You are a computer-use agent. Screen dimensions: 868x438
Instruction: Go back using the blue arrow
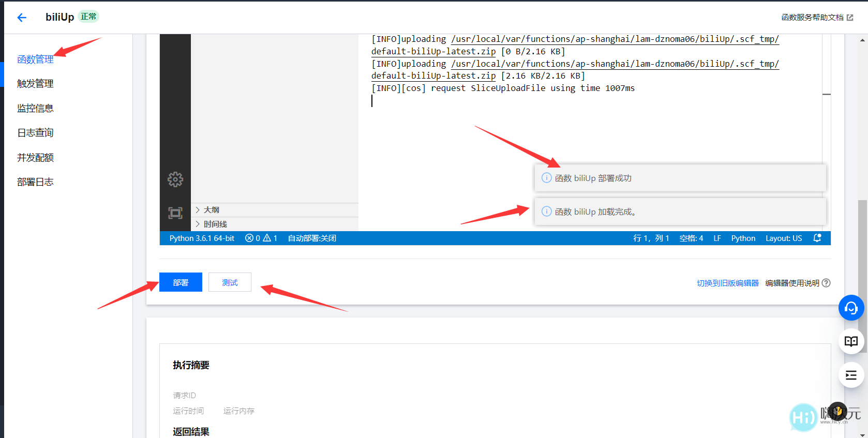pos(21,18)
